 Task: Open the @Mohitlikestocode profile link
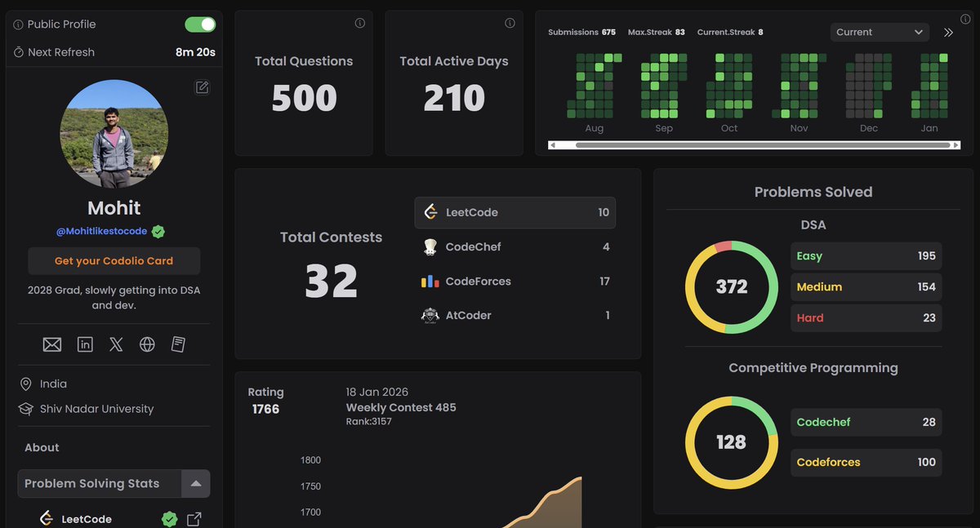click(101, 231)
